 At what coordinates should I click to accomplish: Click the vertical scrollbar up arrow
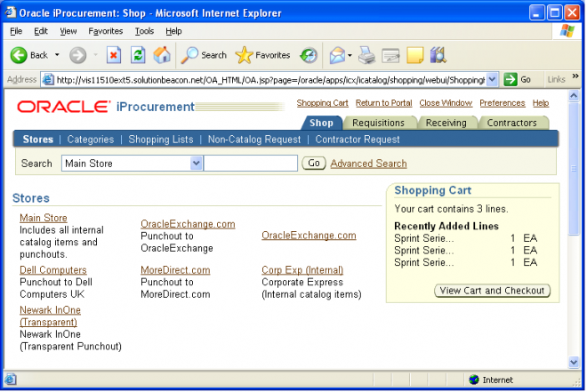click(574, 96)
